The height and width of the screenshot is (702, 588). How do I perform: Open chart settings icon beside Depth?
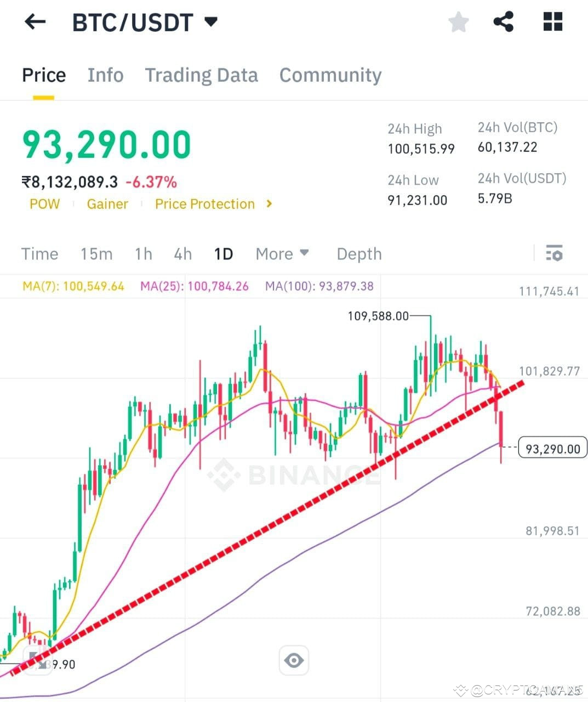pyautogui.click(x=554, y=253)
